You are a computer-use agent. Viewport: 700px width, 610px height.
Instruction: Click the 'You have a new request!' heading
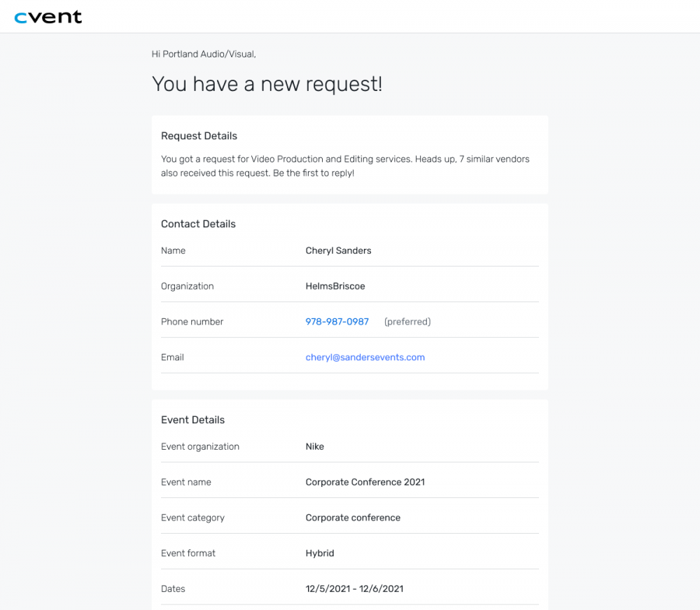tap(267, 84)
